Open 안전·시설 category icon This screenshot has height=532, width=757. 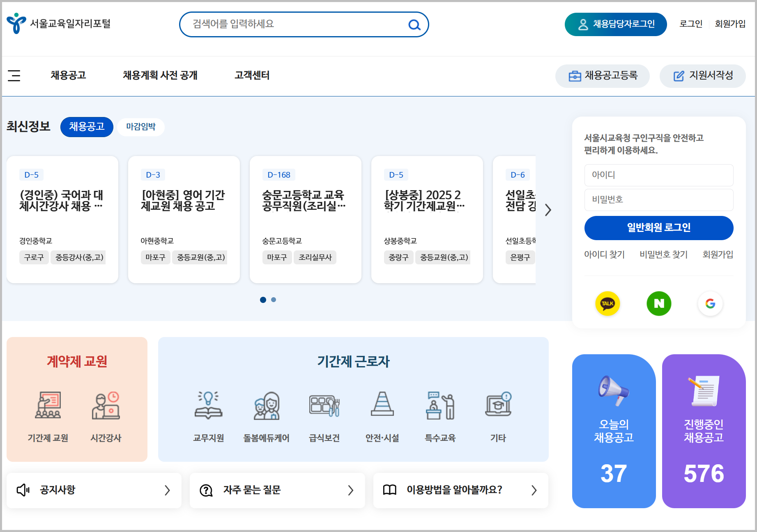point(382,404)
